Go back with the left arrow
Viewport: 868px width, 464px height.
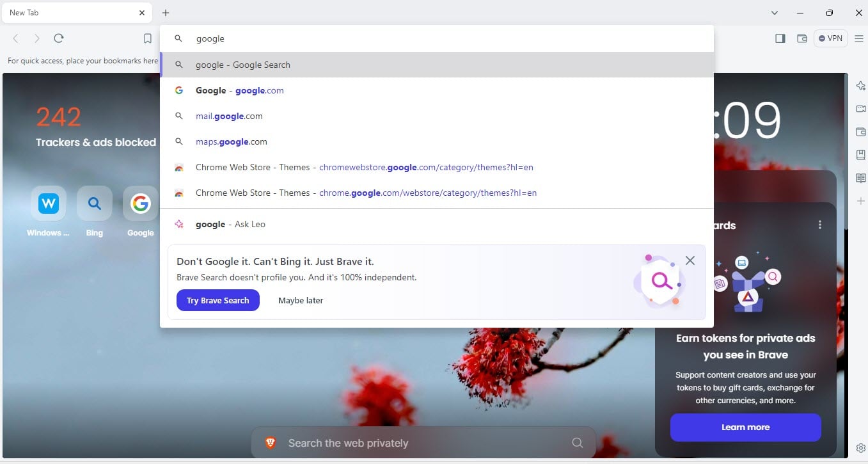tap(16, 38)
